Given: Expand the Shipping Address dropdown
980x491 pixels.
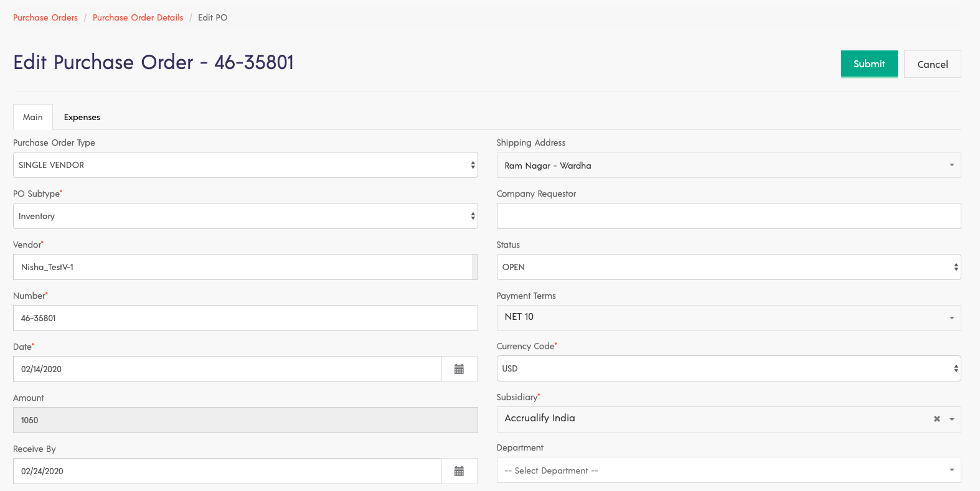Looking at the screenshot, I should [728, 165].
